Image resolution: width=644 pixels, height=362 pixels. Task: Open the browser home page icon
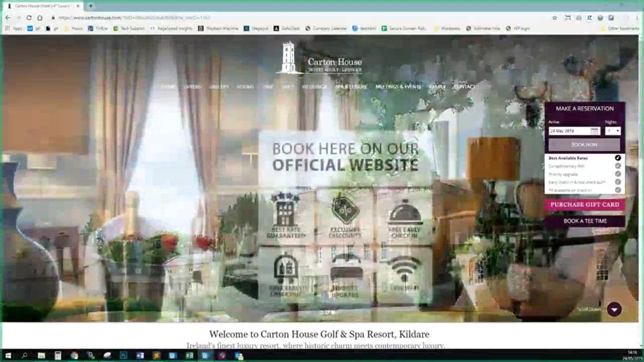40,18
